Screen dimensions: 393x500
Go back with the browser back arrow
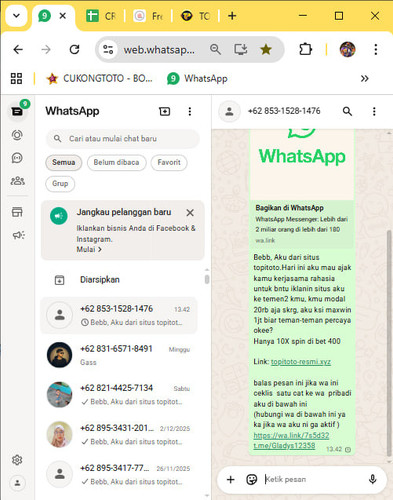coord(18,50)
